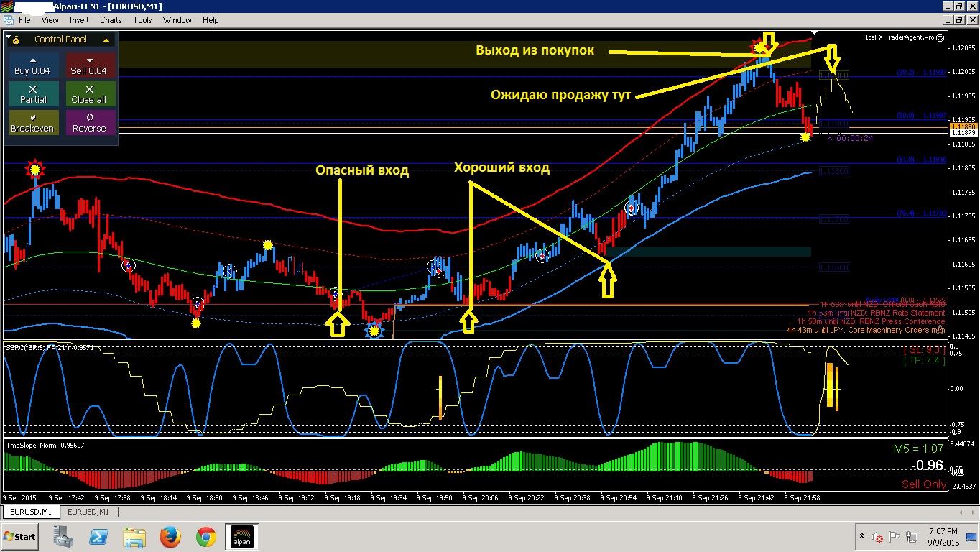Click the chart window icon beside File menu
980x552 pixels.
click(8, 20)
